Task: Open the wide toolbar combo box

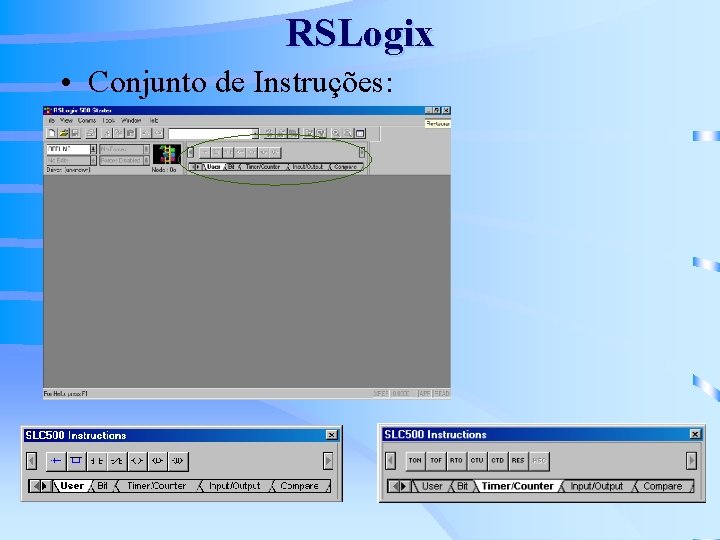Action: click(x=213, y=134)
